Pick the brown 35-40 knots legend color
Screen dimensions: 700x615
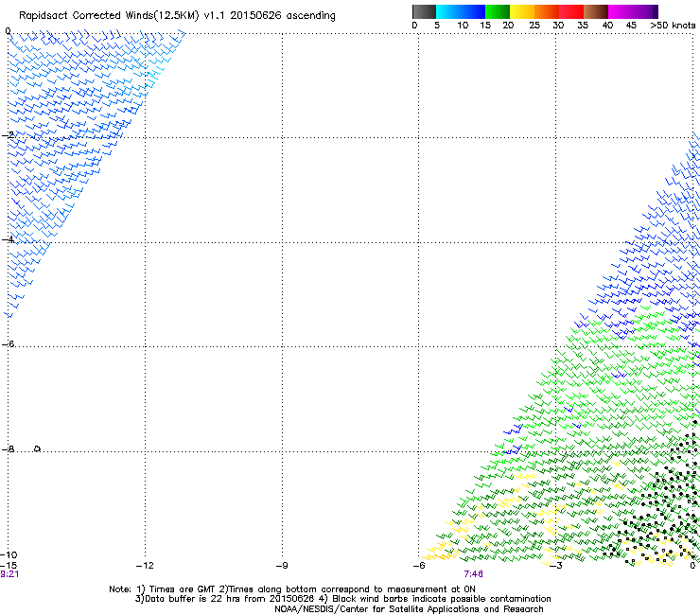[596, 11]
